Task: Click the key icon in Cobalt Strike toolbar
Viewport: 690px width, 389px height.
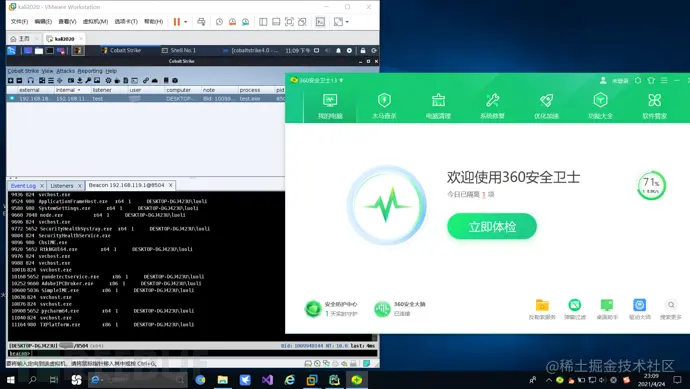Action: tap(88, 81)
